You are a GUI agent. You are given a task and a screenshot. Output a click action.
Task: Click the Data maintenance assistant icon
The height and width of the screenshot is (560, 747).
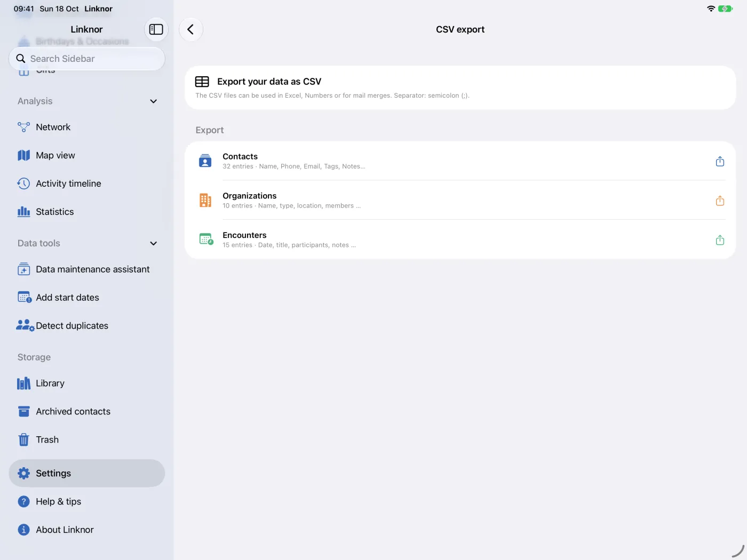[x=23, y=269]
